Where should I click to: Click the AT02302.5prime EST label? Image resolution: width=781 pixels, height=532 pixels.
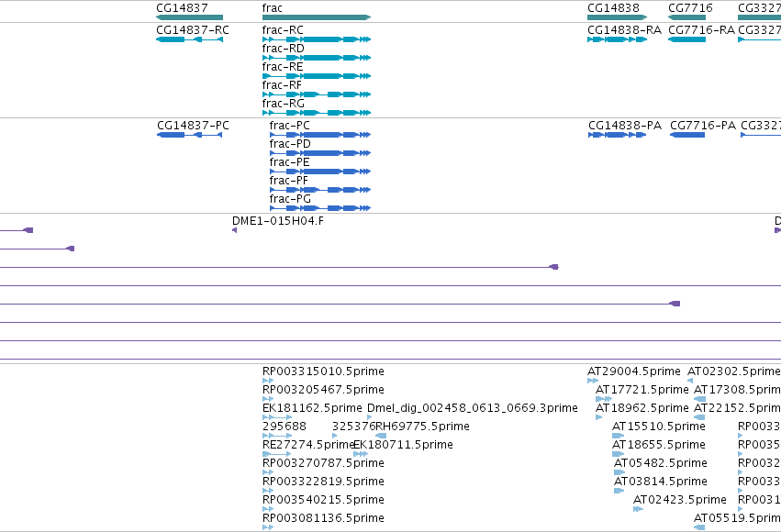[733, 371]
